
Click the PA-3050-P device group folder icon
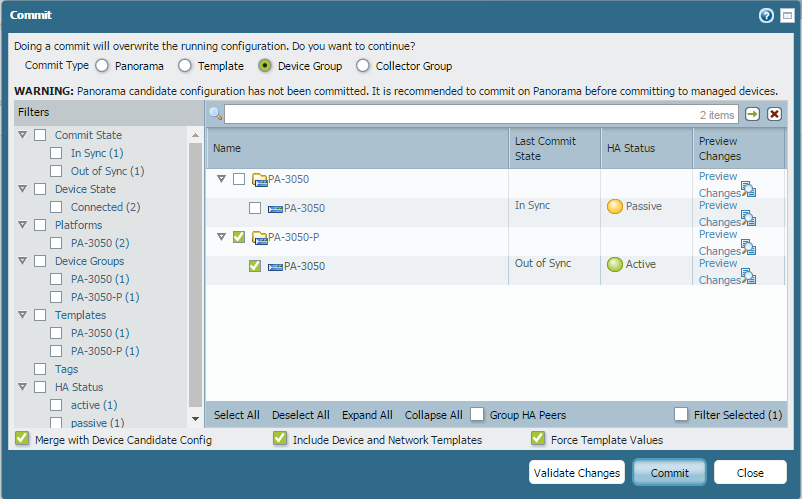click(260, 238)
